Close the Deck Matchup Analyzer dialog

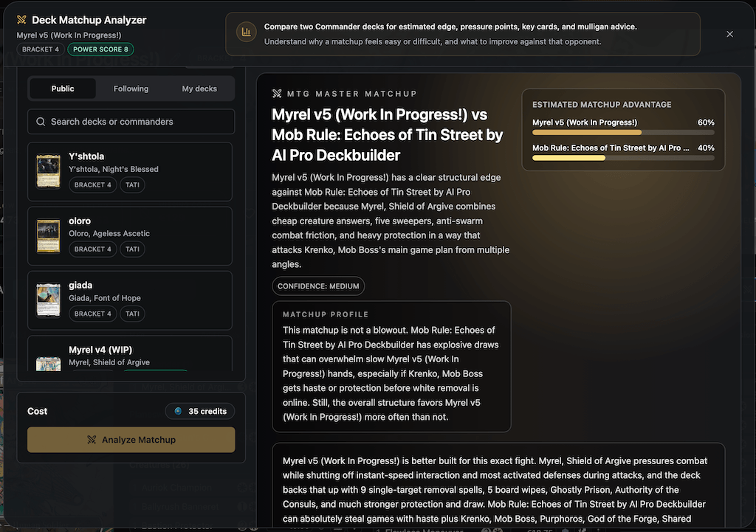click(x=729, y=34)
